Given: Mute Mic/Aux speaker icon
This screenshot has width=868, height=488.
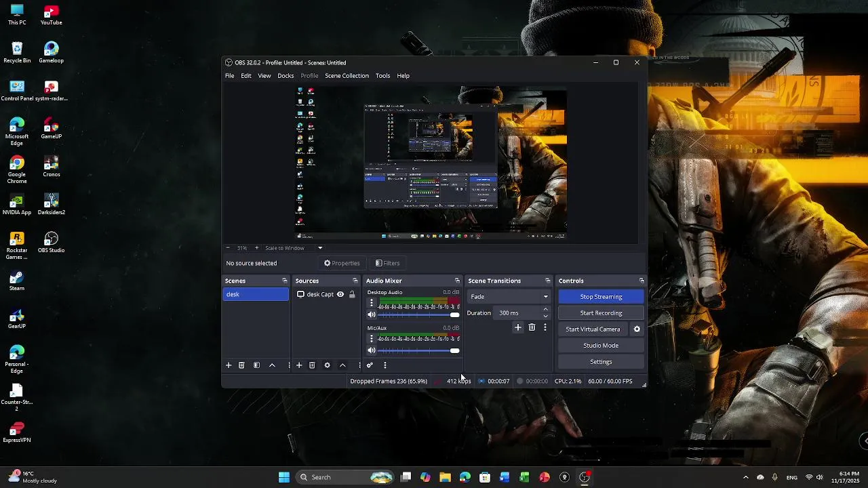Looking at the screenshot, I should pyautogui.click(x=371, y=350).
